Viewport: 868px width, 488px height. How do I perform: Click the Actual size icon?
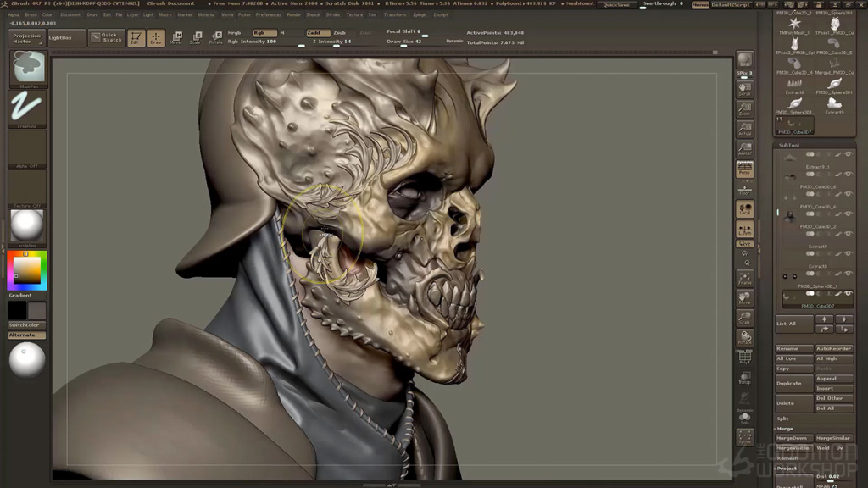click(744, 129)
